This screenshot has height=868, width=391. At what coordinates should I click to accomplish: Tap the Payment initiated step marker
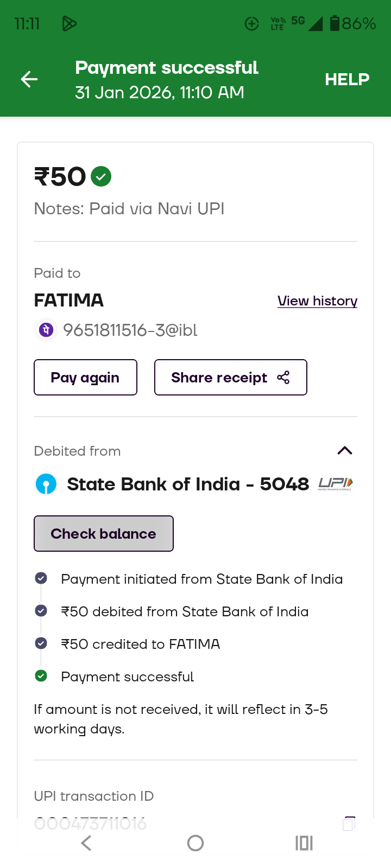pyautogui.click(x=41, y=578)
